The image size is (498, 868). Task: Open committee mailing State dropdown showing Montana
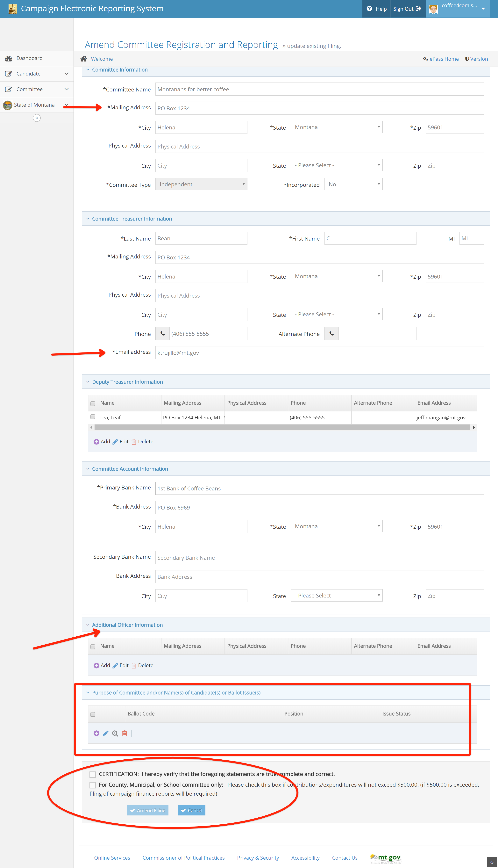336,127
